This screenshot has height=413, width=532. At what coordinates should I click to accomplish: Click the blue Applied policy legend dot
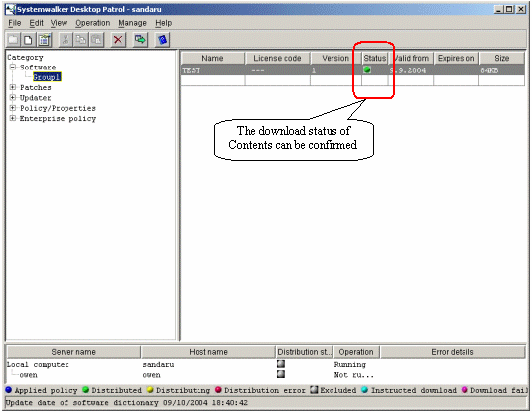pyautogui.click(x=9, y=390)
